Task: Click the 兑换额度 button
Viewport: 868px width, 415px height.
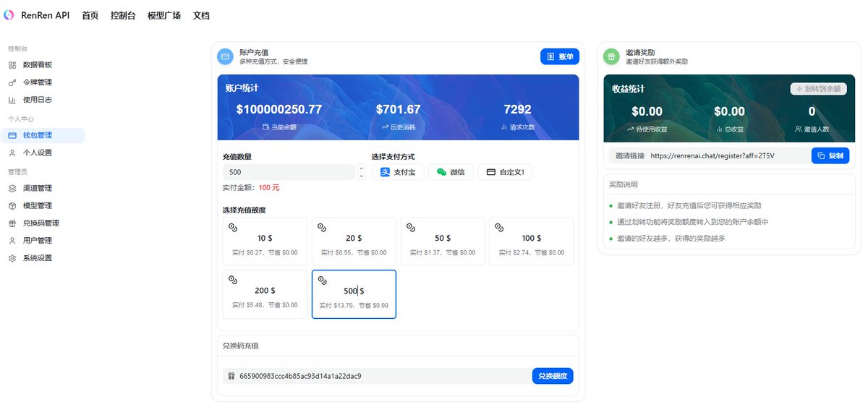Action: pos(553,376)
